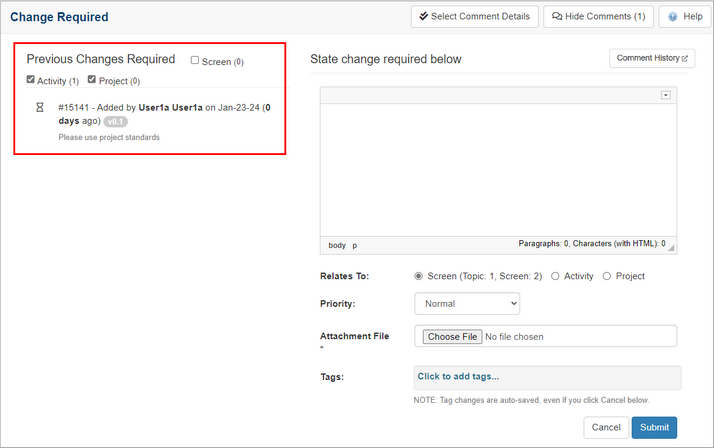Open the Priority dropdown set to Normal
Viewport: 714px width, 448px height.
(x=467, y=302)
